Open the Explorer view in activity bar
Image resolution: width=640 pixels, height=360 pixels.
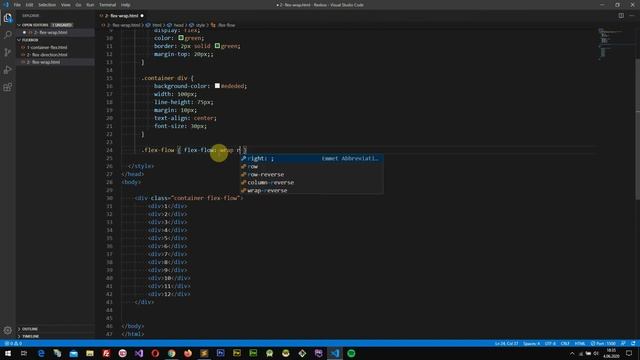tap(8, 18)
